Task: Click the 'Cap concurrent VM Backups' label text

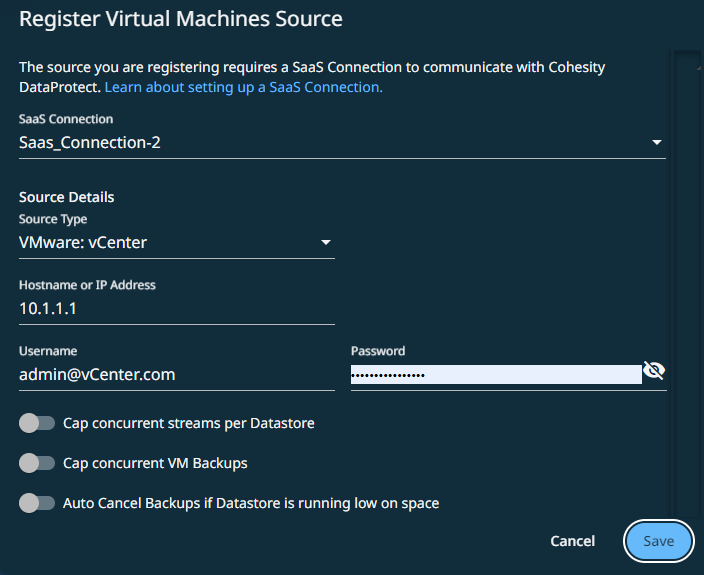Action: [x=155, y=463]
